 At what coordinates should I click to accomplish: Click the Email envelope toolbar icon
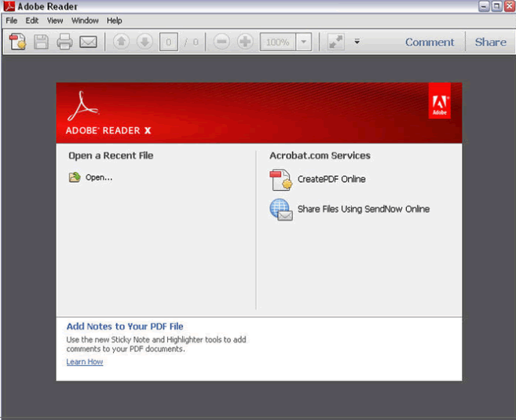tap(88, 42)
